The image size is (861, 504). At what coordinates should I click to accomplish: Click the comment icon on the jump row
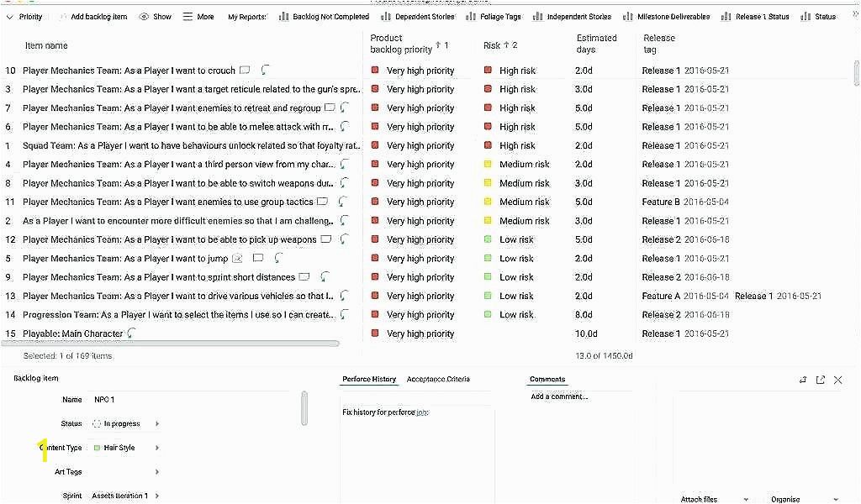[x=258, y=258]
